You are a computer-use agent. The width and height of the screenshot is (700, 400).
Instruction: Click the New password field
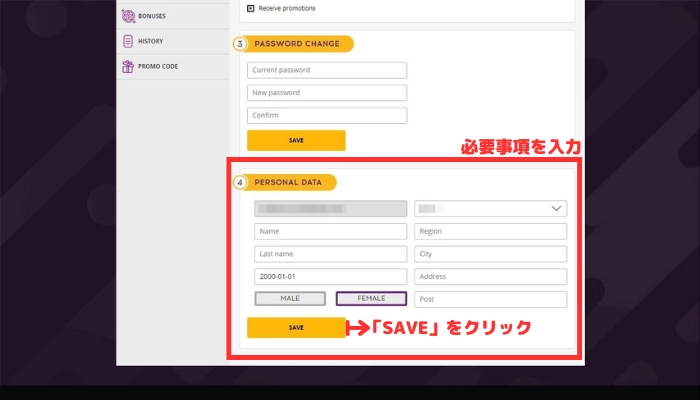pyautogui.click(x=327, y=93)
